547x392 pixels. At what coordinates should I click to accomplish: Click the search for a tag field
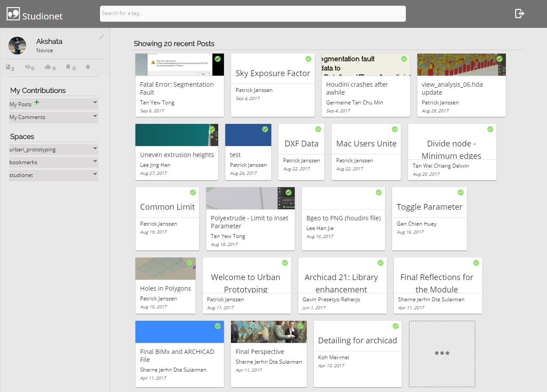(253, 13)
